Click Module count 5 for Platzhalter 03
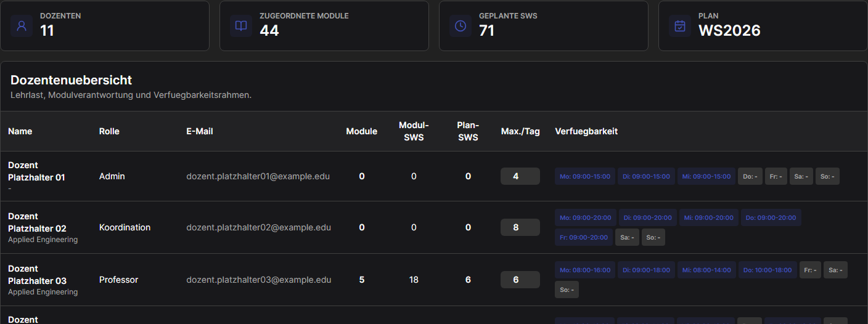 362,280
